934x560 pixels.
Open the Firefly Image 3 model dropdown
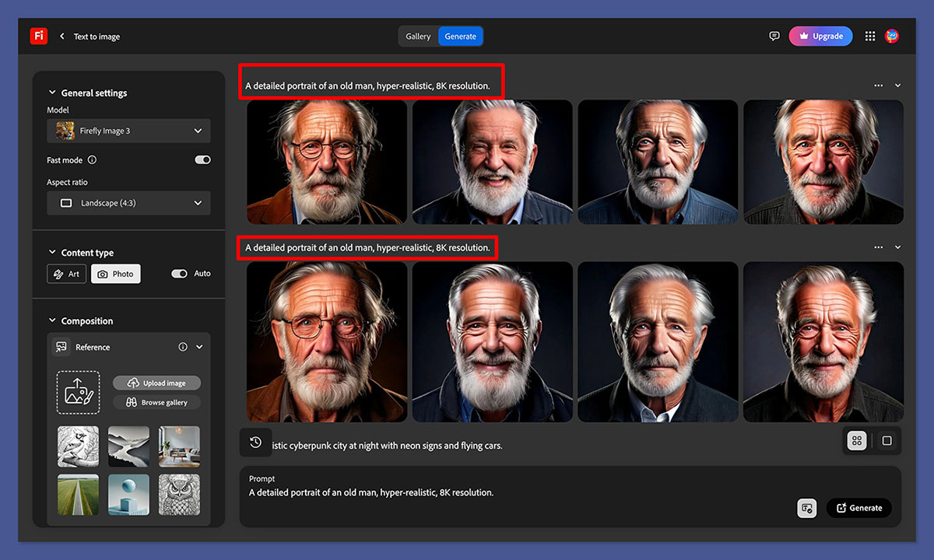(x=128, y=131)
